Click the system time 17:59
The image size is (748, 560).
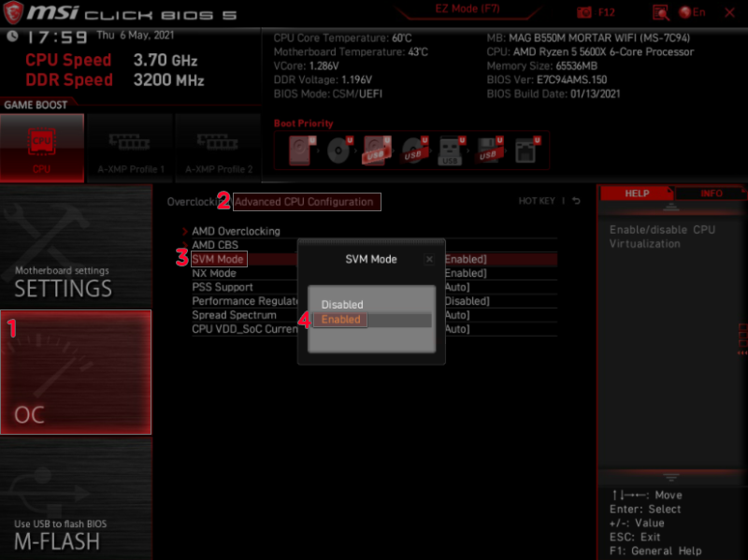pos(57,36)
